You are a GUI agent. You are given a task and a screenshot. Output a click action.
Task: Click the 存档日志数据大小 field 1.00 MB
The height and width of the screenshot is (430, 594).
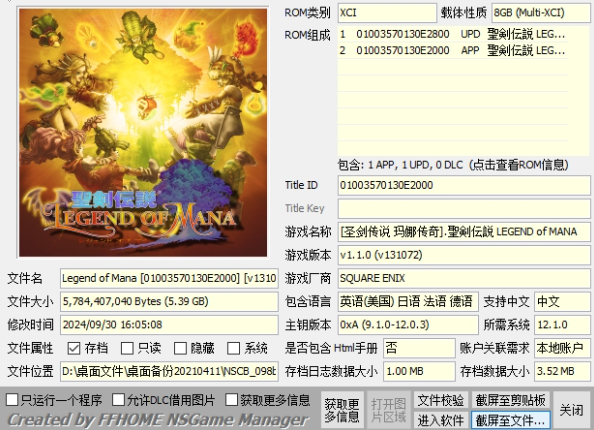pos(419,371)
